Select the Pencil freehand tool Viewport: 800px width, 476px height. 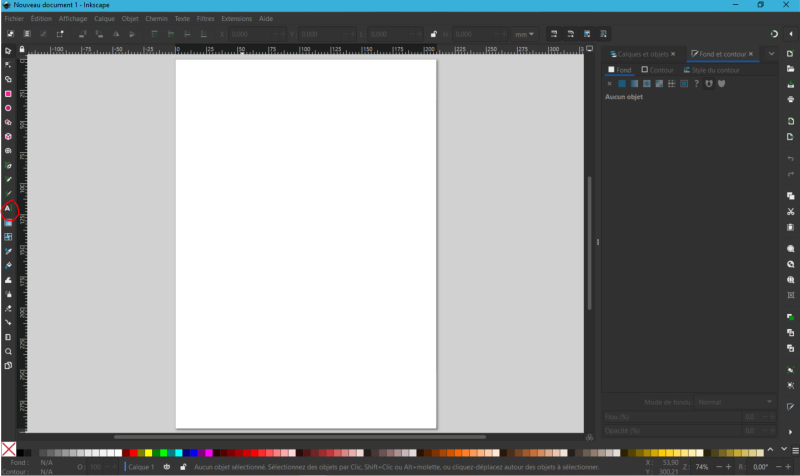pos(8,180)
